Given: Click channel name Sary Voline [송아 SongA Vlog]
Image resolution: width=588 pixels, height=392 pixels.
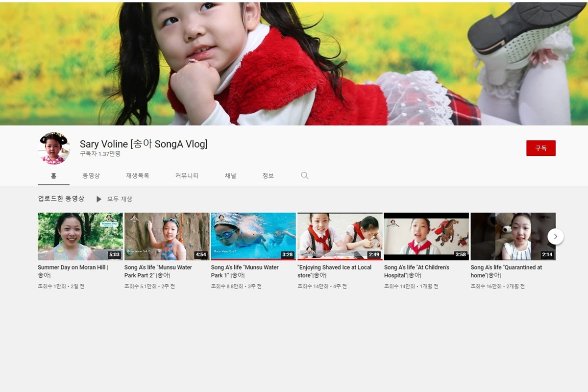Looking at the screenshot, I should point(144,144).
